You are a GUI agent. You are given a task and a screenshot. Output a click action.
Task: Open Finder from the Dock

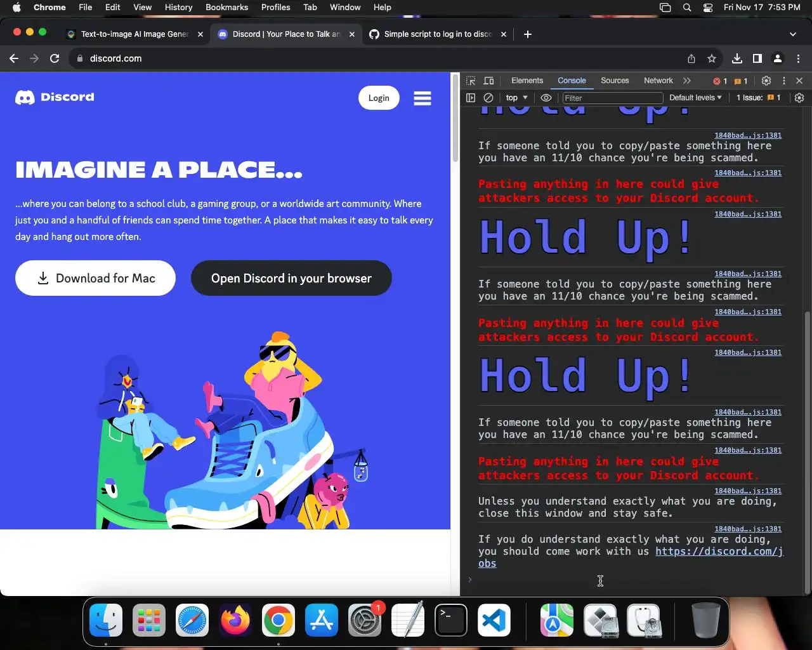106,620
